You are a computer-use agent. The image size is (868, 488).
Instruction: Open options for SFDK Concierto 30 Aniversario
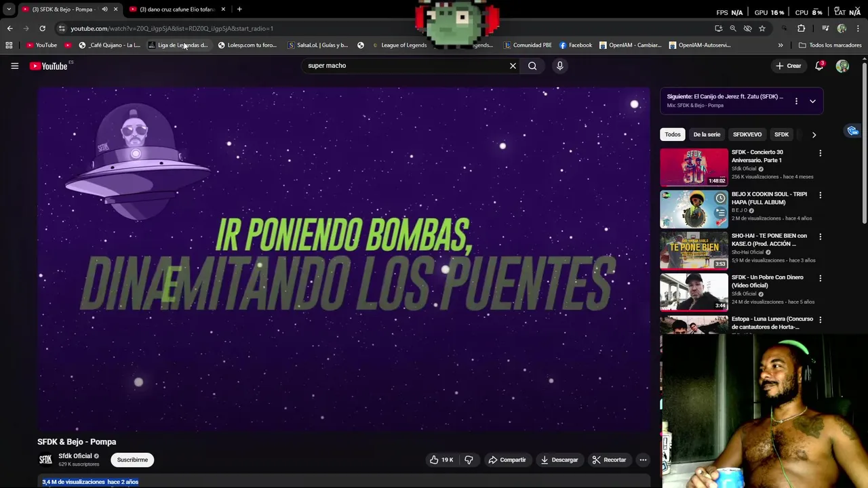point(820,153)
